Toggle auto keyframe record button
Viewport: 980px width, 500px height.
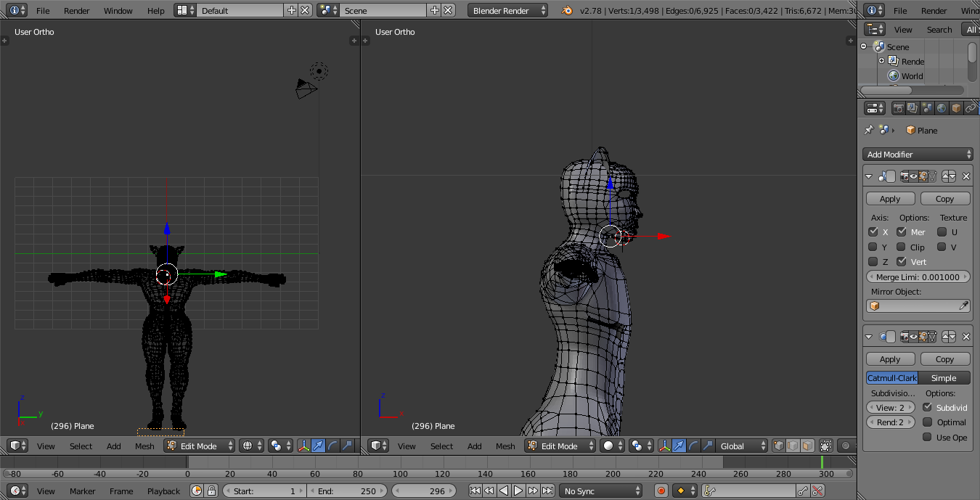[661, 491]
